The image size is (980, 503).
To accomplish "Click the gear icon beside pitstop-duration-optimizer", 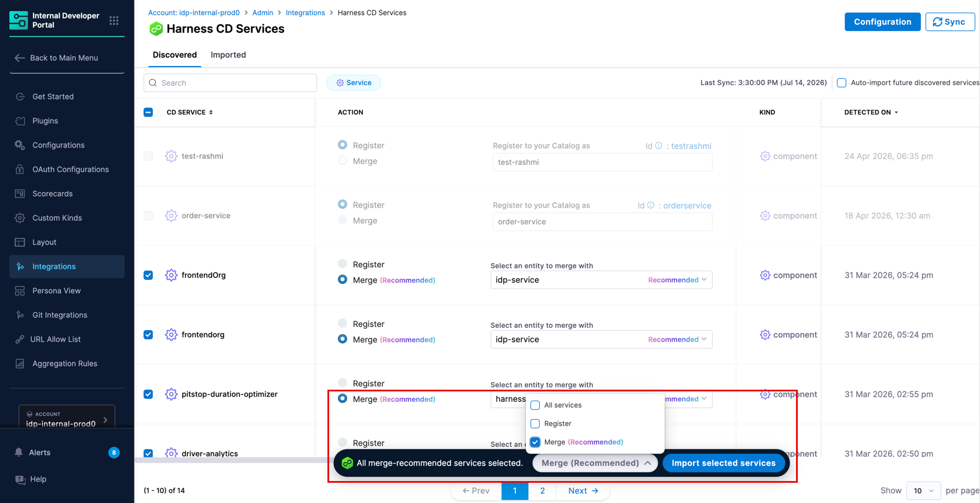I will [x=171, y=394].
